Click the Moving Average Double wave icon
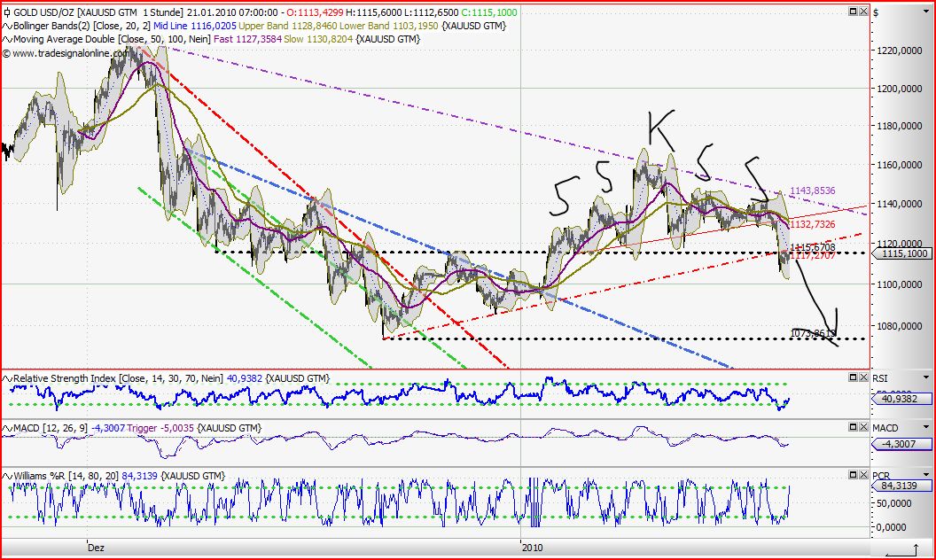Screen dimensions: 936x560 [7, 39]
